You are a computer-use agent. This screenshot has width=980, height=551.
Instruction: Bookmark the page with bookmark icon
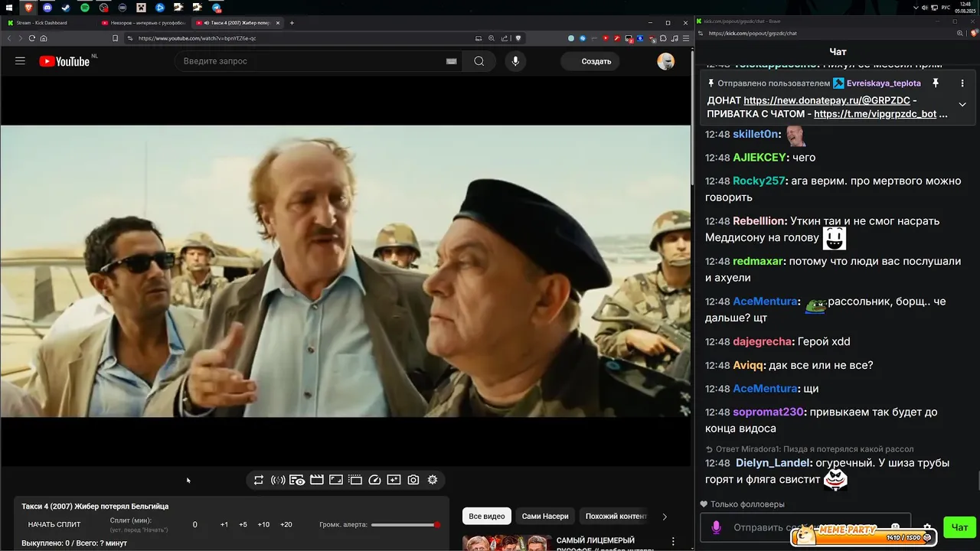click(115, 38)
